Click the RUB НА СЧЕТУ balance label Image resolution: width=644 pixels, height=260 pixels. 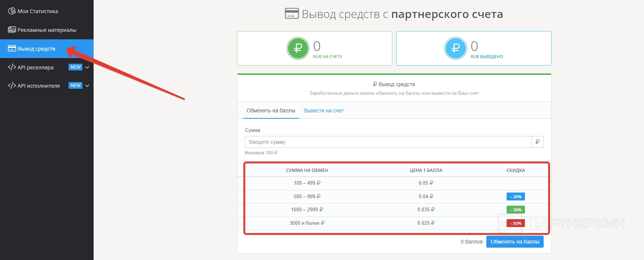coord(328,57)
